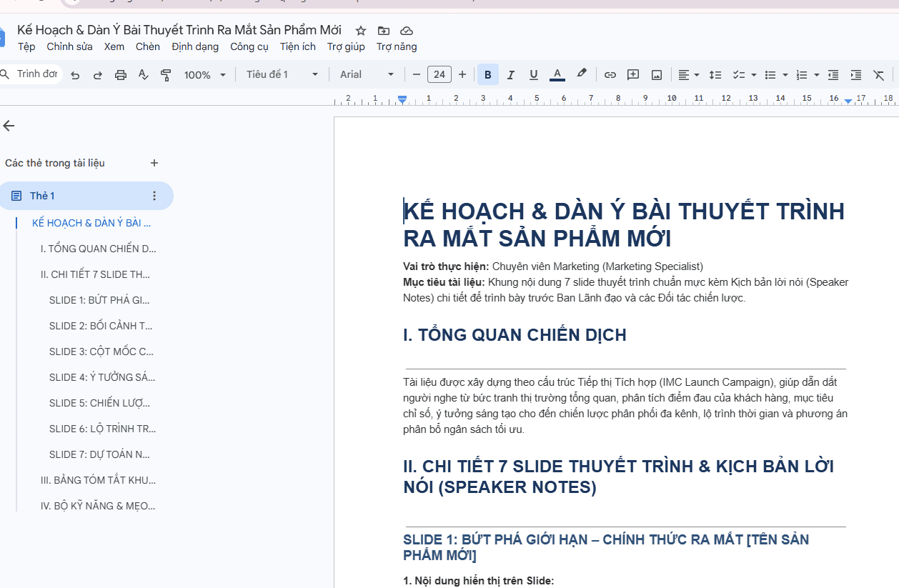The height and width of the screenshot is (588, 899).
Task: Close the outline panel with back arrow
Action: pos(9,126)
